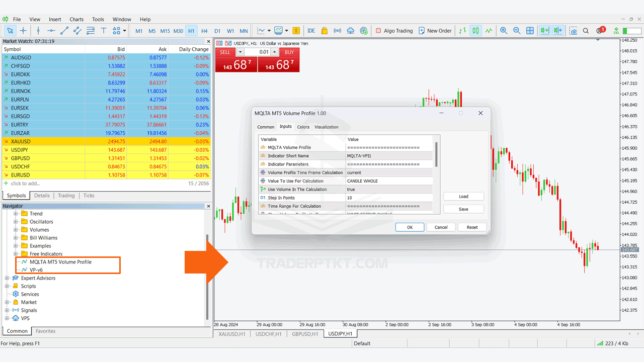This screenshot has width=644, height=362.
Task: Open the Insert menu
Action: pos(55,19)
